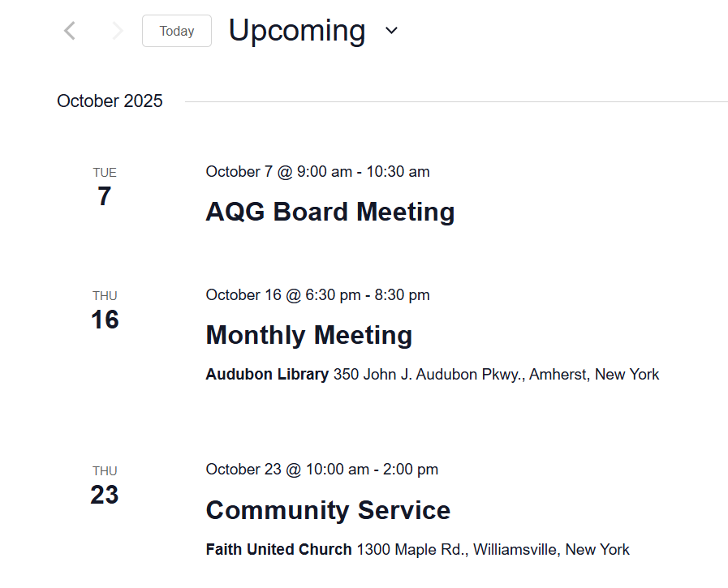This screenshot has height=588, width=728.
Task: Open the AQG Board Meeting event
Action: point(330,212)
